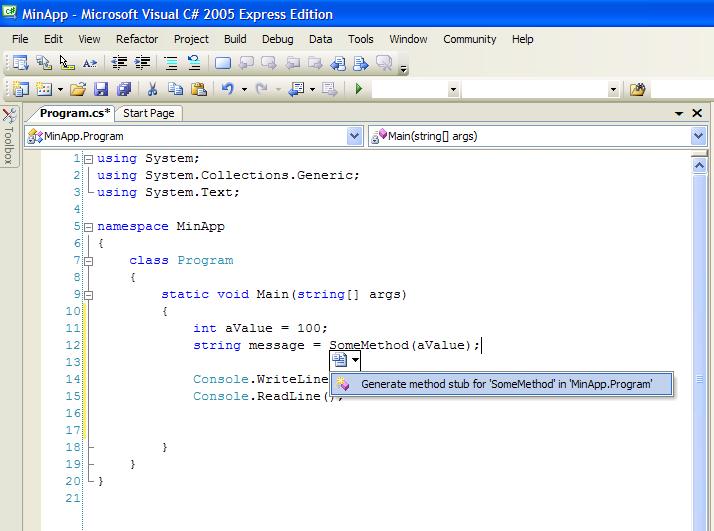Open the solution configurations combo box
The width and height of the screenshot is (714, 531).
[415, 89]
